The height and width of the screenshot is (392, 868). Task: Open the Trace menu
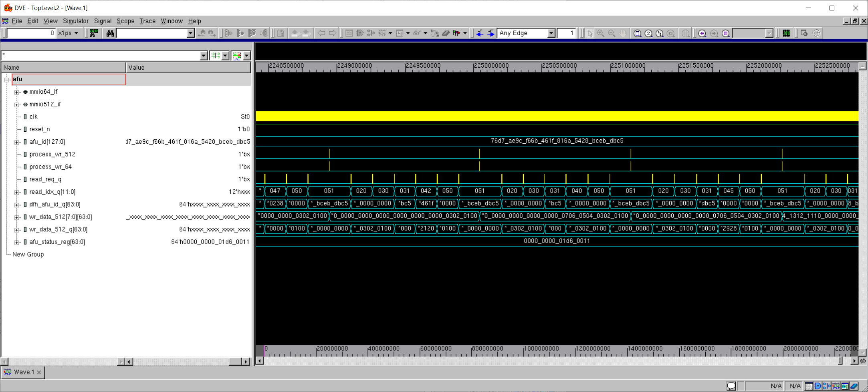pyautogui.click(x=147, y=21)
